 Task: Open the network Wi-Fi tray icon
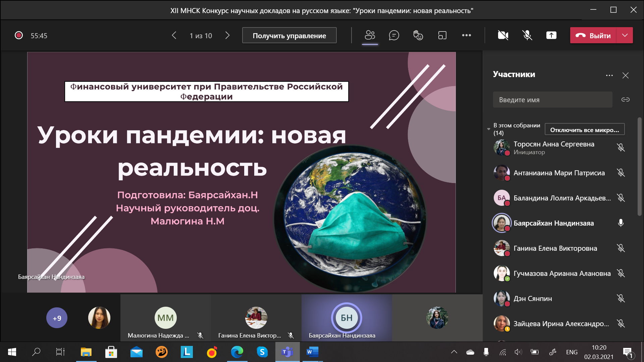[502, 352]
